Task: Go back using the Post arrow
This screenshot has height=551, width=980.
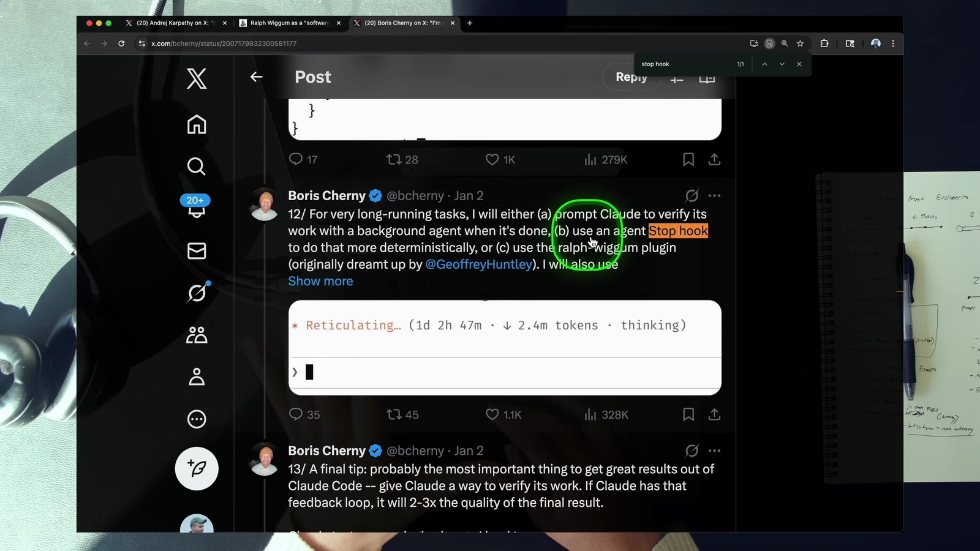Action: coord(257,77)
